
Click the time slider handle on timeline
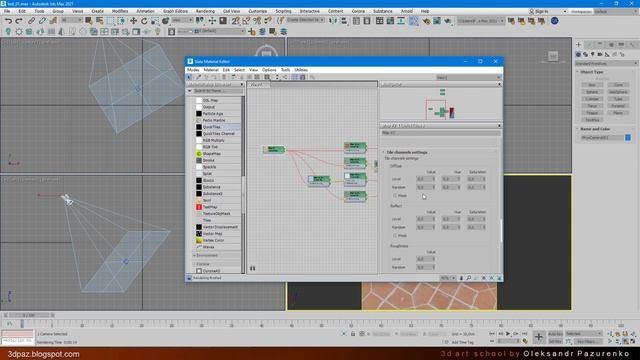click(29, 315)
